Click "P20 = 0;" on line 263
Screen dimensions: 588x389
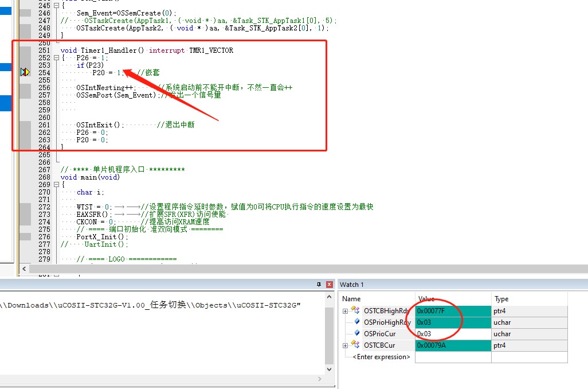(x=92, y=139)
